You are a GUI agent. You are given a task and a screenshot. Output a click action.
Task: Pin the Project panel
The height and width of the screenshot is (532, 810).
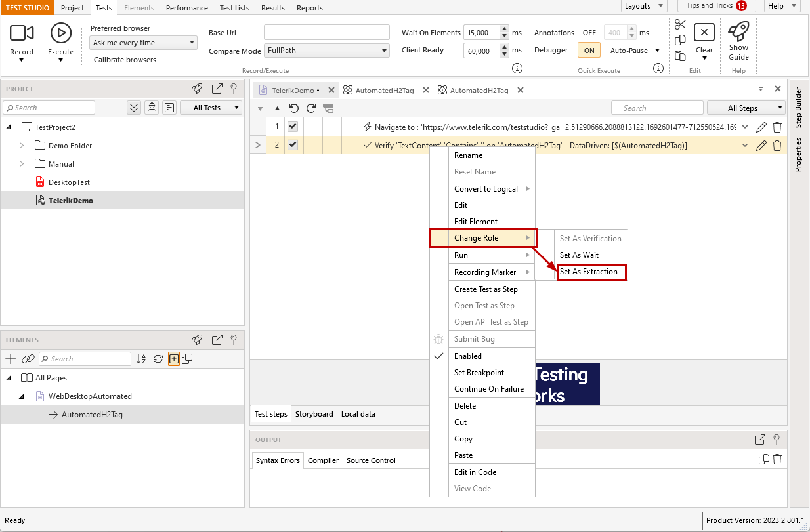pyautogui.click(x=234, y=89)
